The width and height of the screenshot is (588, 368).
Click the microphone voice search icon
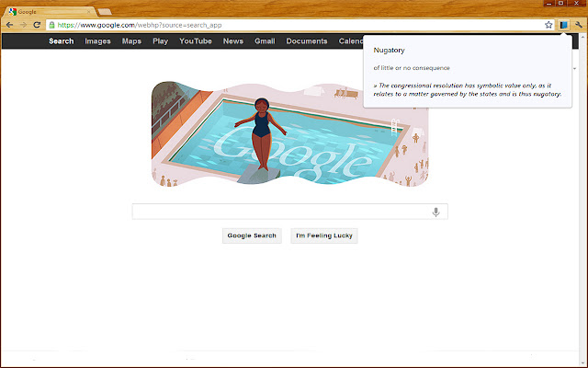click(435, 213)
